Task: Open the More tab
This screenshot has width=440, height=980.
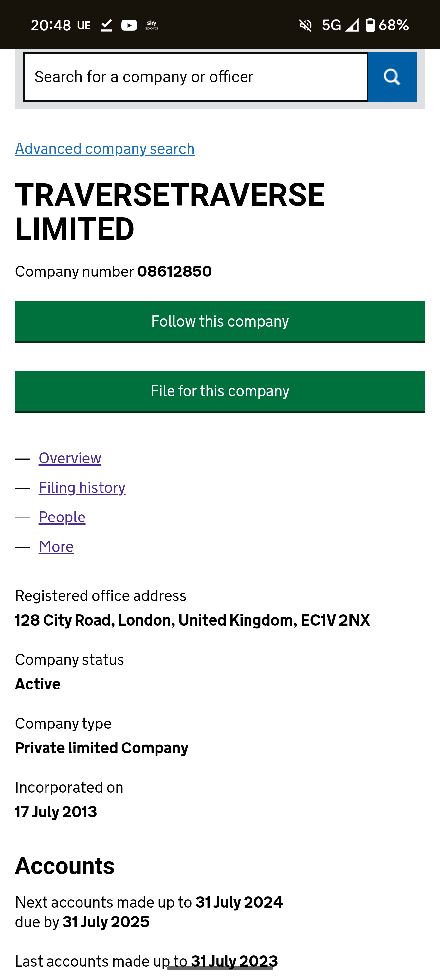Action: pos(56,547)
